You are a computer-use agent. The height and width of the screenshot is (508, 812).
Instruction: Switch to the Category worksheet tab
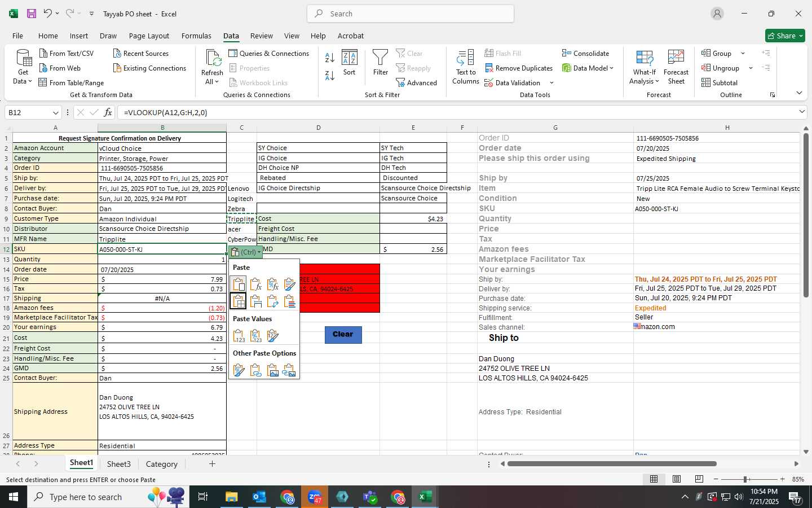coord(162,464)
